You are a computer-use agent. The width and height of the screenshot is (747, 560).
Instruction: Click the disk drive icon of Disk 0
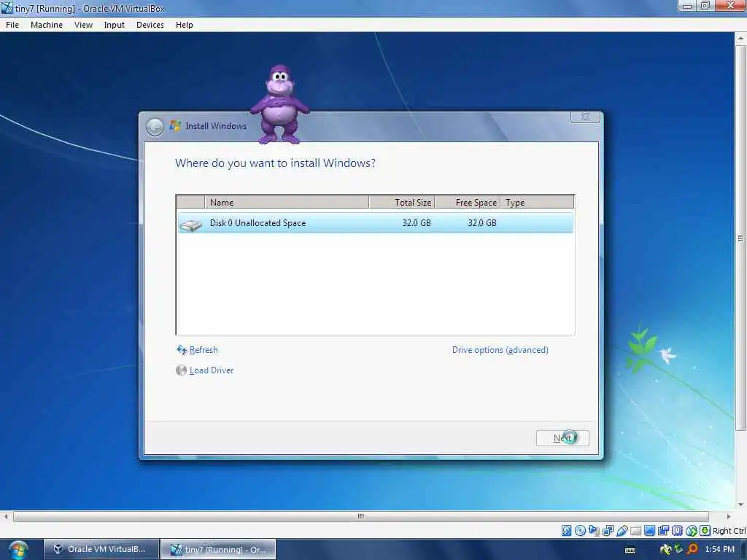point(190,225)
